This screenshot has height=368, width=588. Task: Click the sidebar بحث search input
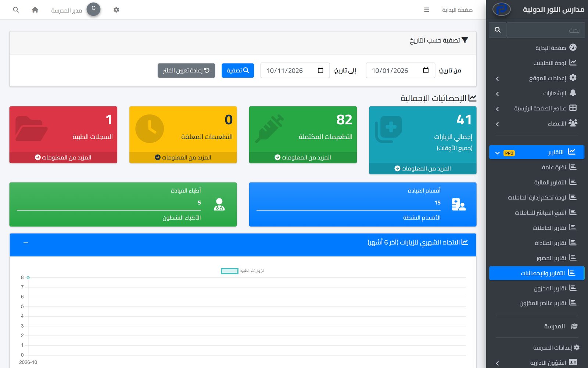tap(545, 30)
